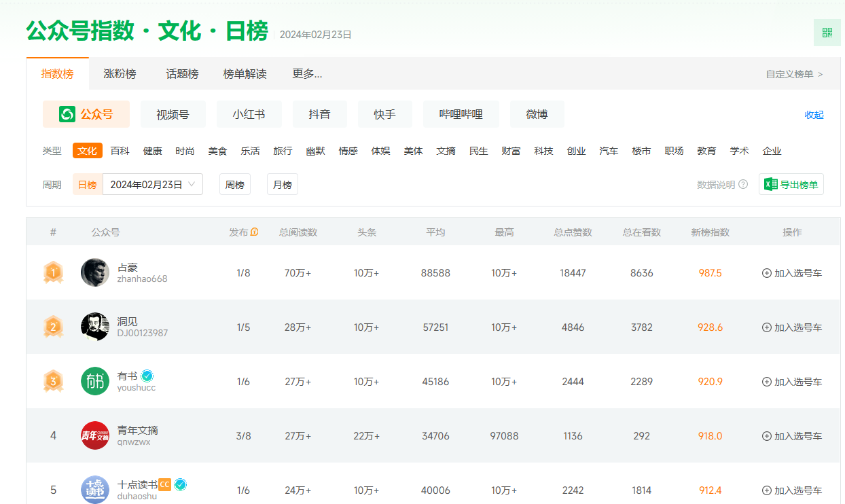Click the CC tag beside 十点读书
This screenshot has width=845, height=504.
[164, 484]
